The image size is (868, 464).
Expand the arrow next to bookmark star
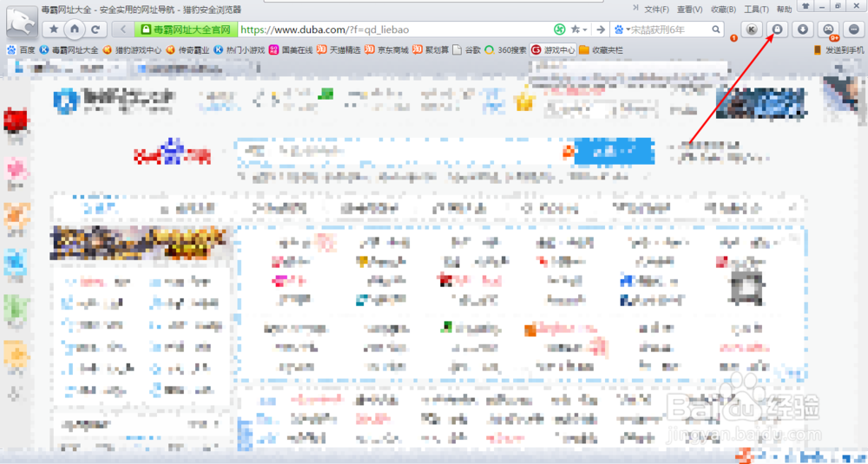[584, 29]
